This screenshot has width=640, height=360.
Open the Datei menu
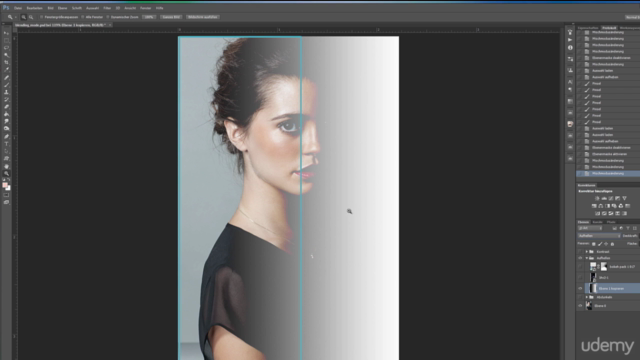point(18,8)
